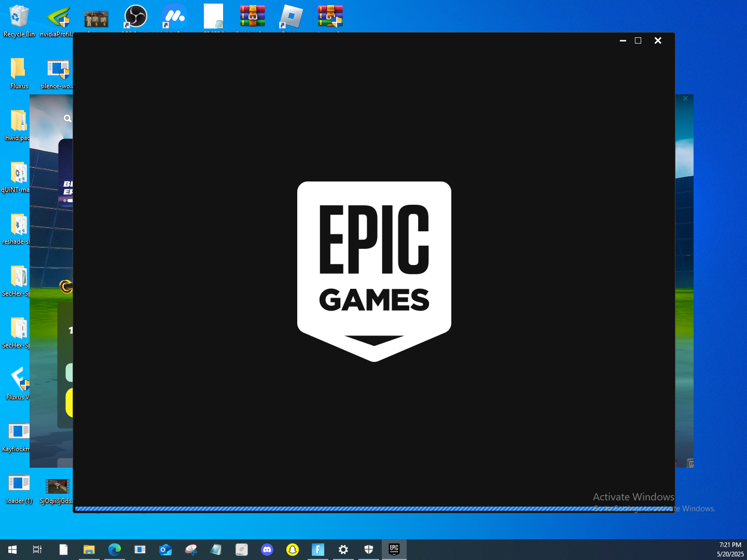Open Snapchat from the taskbar
The height and width of the screenshot is (560, 747).
(x=293, y=550)
